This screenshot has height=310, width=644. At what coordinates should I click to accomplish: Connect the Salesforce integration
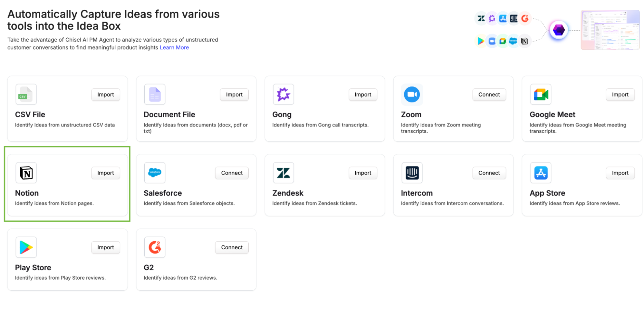(x=232, y=173)
